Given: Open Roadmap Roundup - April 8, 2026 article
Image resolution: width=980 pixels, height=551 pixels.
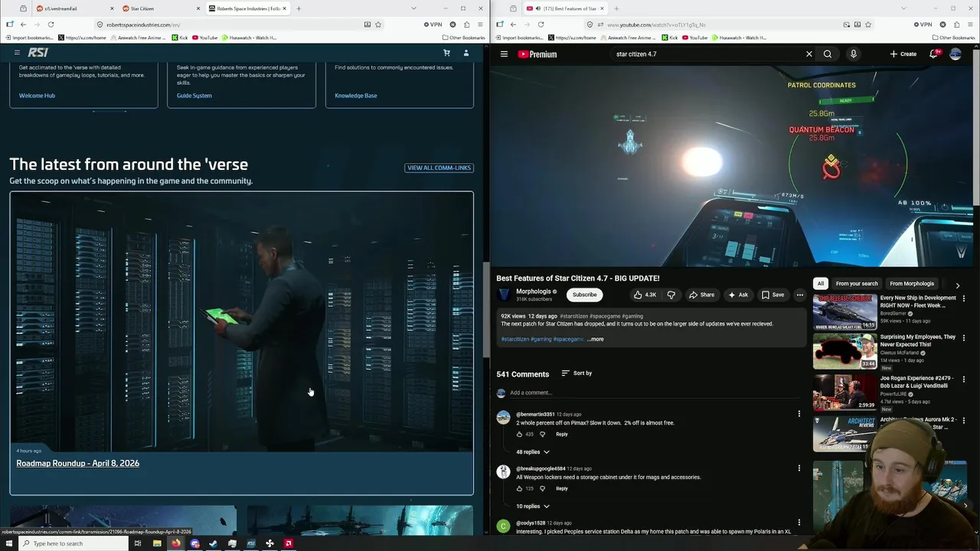Looking at the screenshot, I should tap(78, 463).
